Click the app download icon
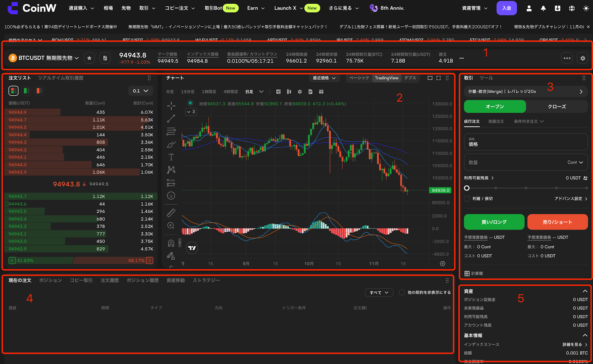593x364 pixels. click(557, 8)
